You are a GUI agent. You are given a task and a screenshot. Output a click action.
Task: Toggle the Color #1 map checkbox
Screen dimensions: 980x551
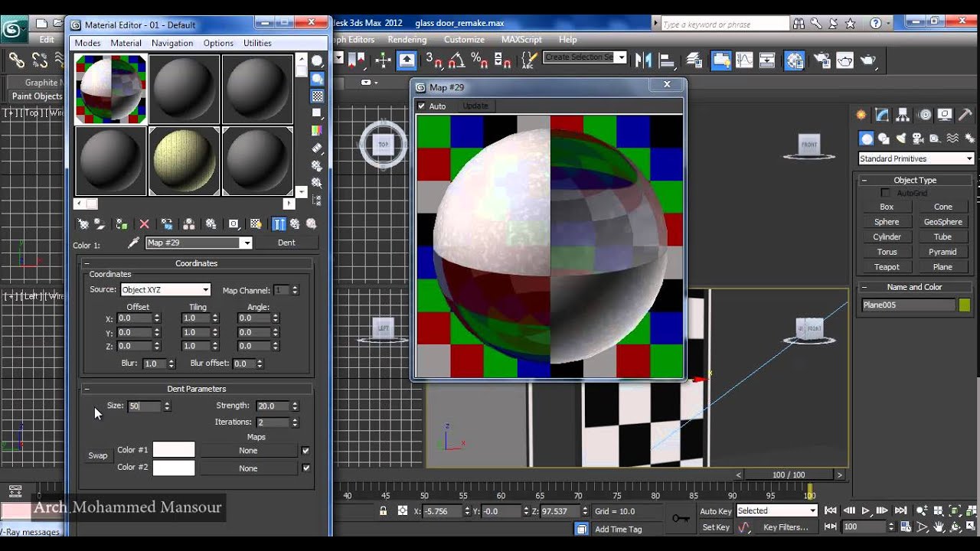305,451
